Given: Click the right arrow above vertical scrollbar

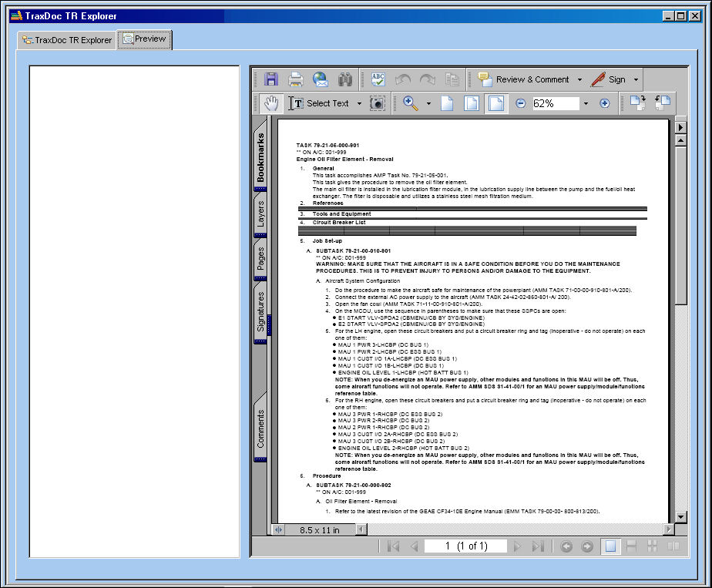Looking at the screenshot, I should [680, 128].
